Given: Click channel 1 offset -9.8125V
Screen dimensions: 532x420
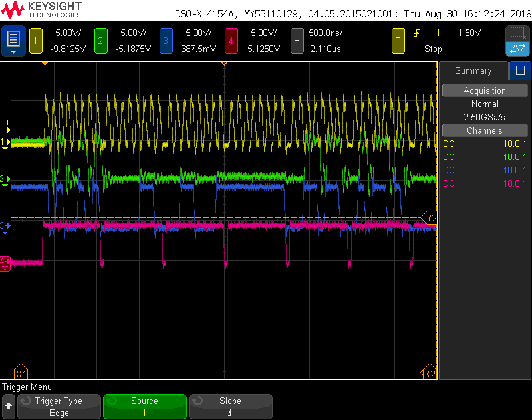Looking at the screenshot, I should 68,49.
